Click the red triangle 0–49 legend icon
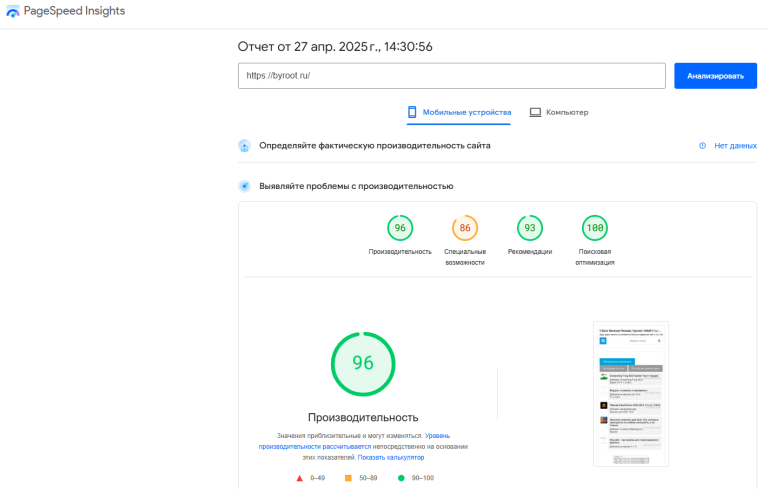This screenshot has height=489, width=768. (300, 478)
